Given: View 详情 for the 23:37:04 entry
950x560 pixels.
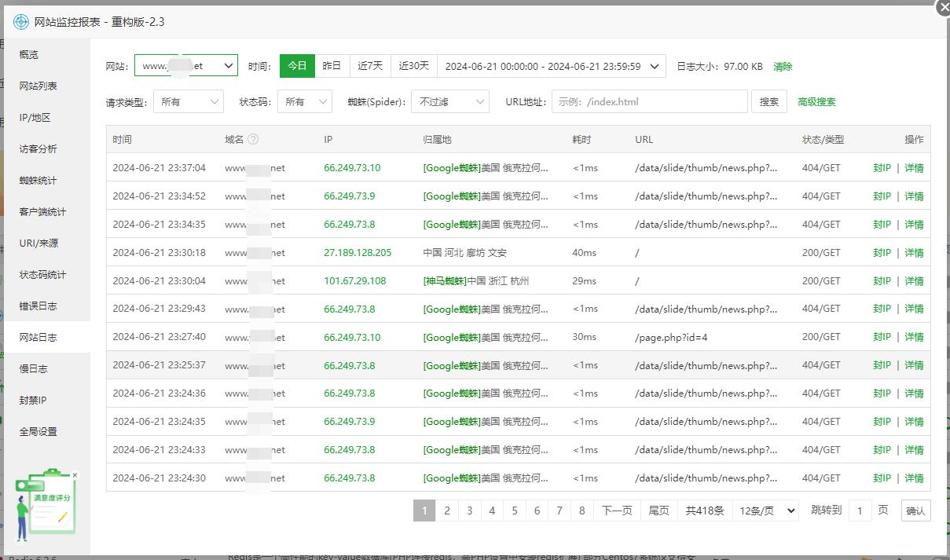Looking at the screenshot, I should 914,168.
